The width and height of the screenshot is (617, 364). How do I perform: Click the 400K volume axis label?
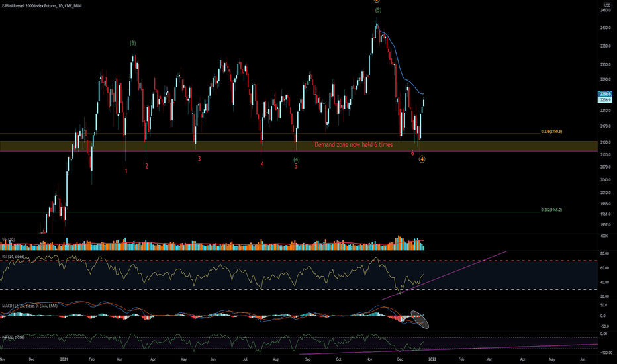tap(604, 236)
